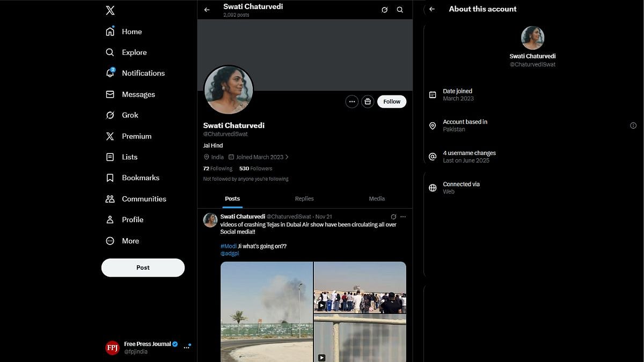Open Communities from the sidebar

pos(144,198)
